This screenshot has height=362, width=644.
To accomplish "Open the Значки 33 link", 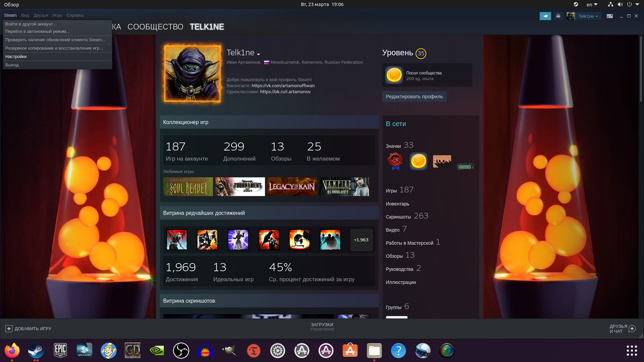I will (399, 145).
